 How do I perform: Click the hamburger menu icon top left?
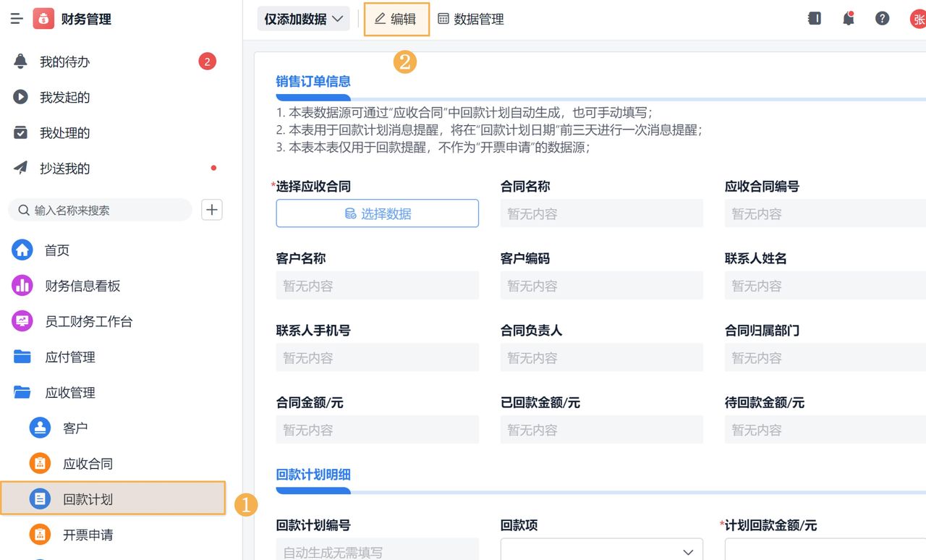pyautogui.click(x=16, y=18)
